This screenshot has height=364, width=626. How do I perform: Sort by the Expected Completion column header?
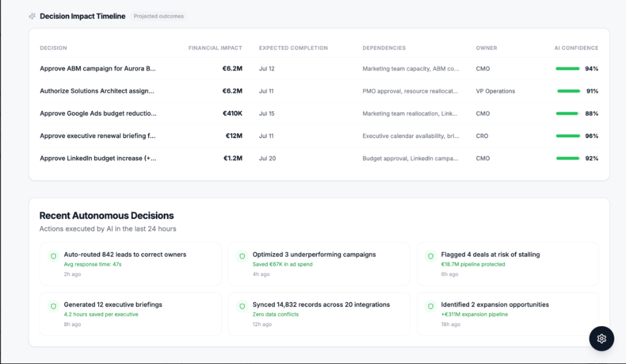tap(293, 48)
